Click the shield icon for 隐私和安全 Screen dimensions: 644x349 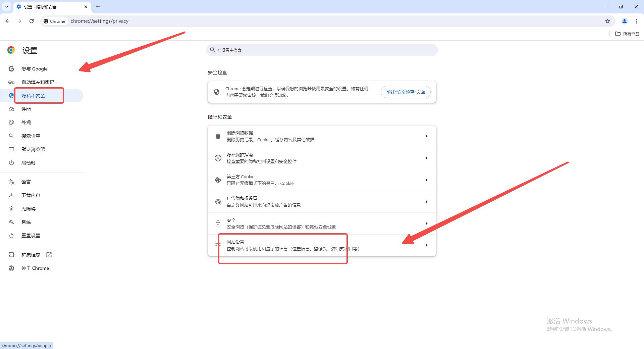[x=11, y=96]
